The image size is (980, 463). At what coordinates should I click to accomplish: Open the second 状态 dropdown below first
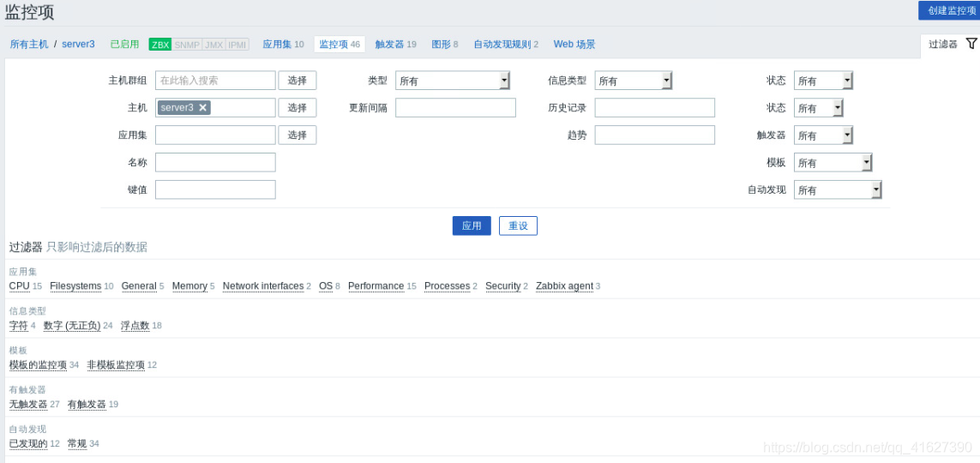tap(818, 108)
